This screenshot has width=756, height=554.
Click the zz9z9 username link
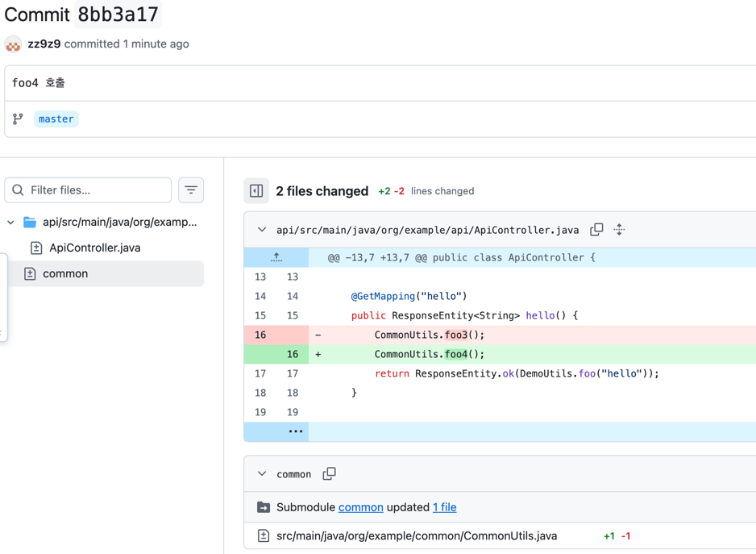pos(44,44)
